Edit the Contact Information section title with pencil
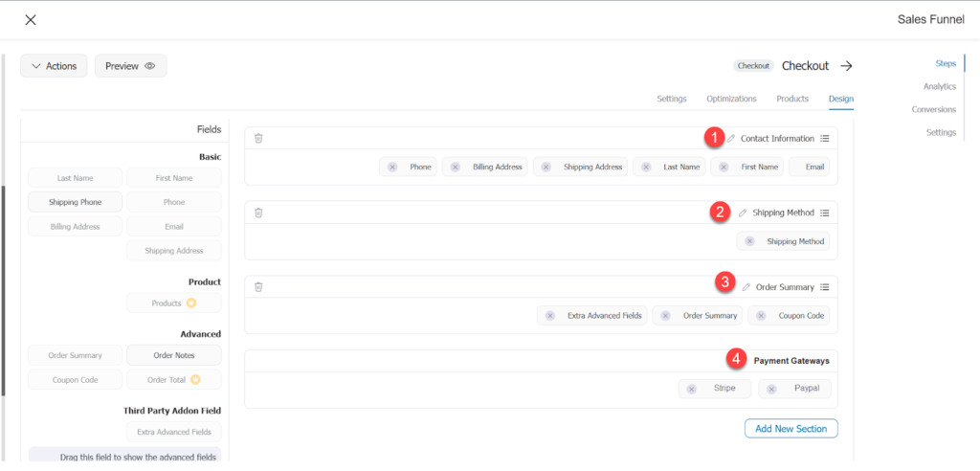The width and height of the screenshot is (980, 471). pos(730,138)
